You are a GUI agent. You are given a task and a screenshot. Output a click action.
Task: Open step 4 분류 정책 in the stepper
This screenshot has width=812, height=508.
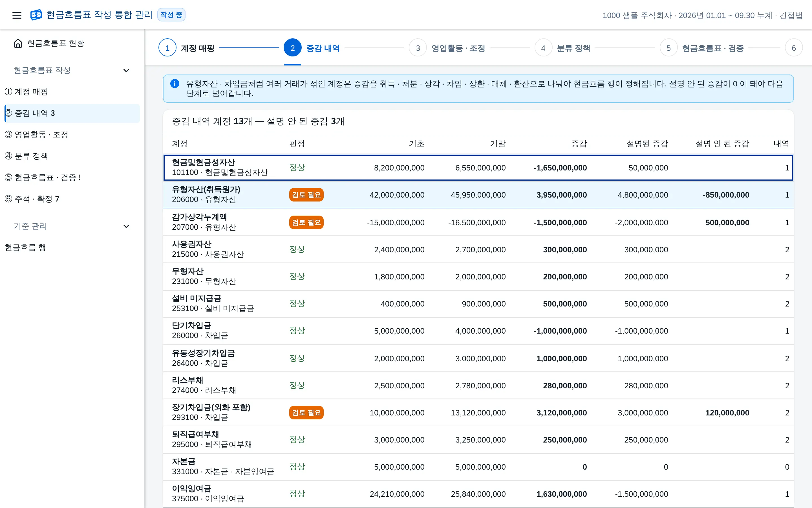pyautogui.click(x=562, y=48)
